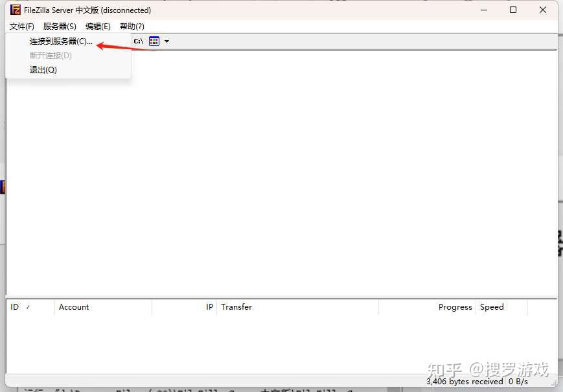Click the '0 B/s' status bar text
Screen dimensions: 563x392
[x=518, y=381]
